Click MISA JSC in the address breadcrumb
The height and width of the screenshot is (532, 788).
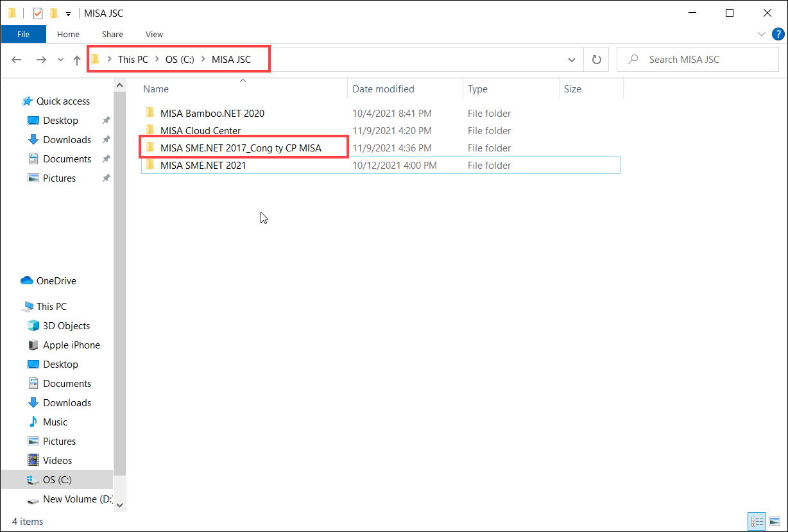[x=231, y=59]
